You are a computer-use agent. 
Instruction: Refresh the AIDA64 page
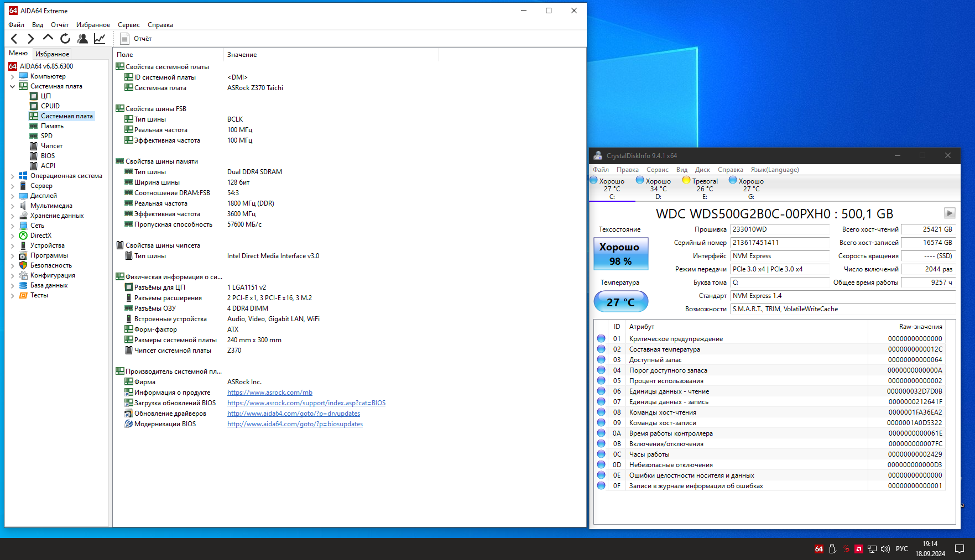65,39
